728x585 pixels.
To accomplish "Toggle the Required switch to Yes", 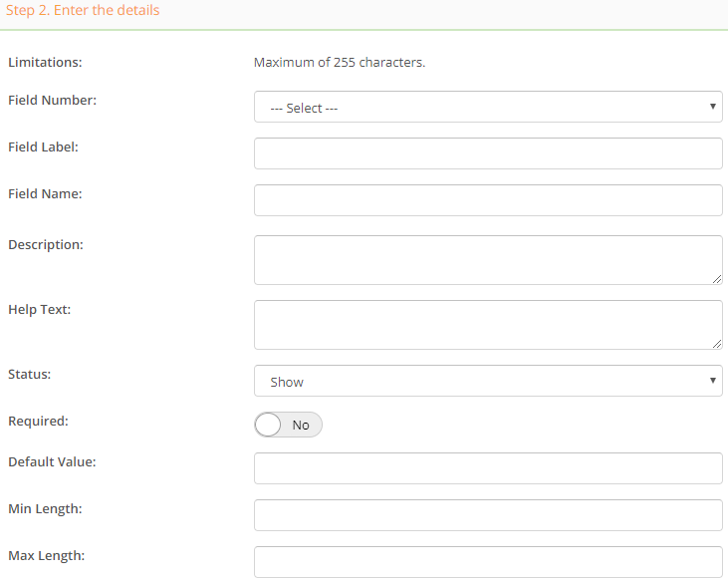I will point(289,425).
